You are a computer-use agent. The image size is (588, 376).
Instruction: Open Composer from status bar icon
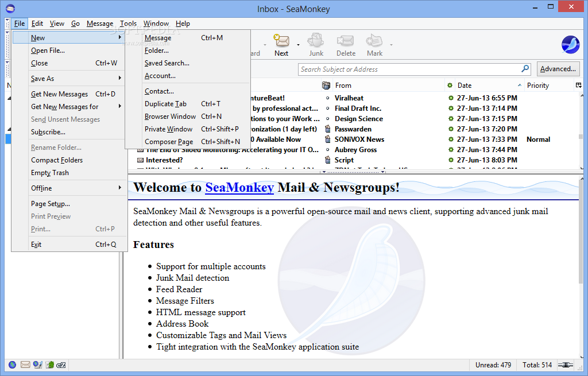[37, 365]
